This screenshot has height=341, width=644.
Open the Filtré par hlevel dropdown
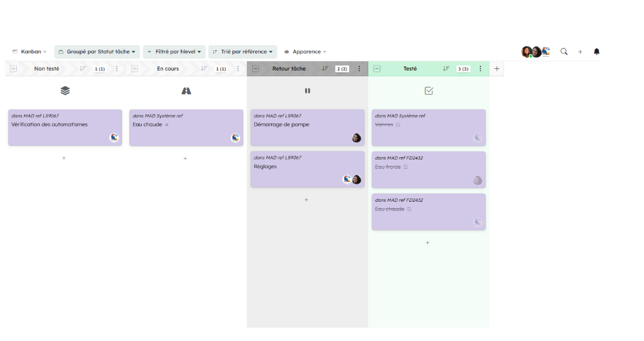174,51
